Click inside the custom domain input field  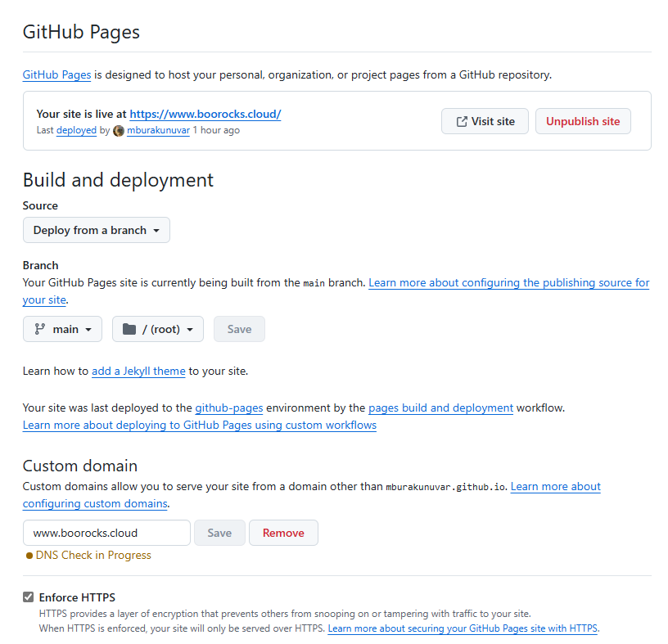click(106, 533)
